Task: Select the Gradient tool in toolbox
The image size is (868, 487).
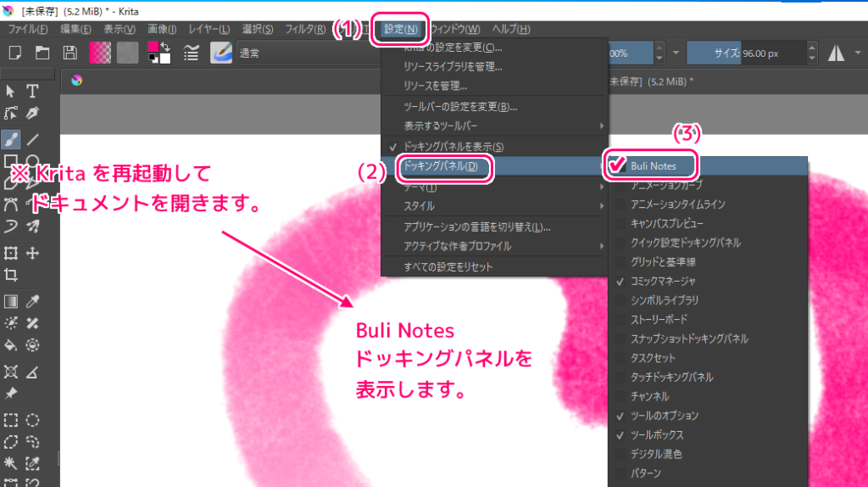Action: (x=10, y=301)
